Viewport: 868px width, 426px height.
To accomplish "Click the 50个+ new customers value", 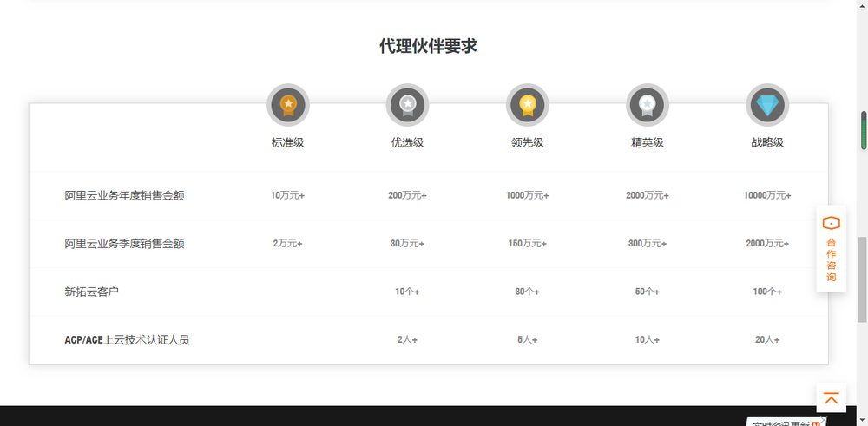I will click(648, 292).
